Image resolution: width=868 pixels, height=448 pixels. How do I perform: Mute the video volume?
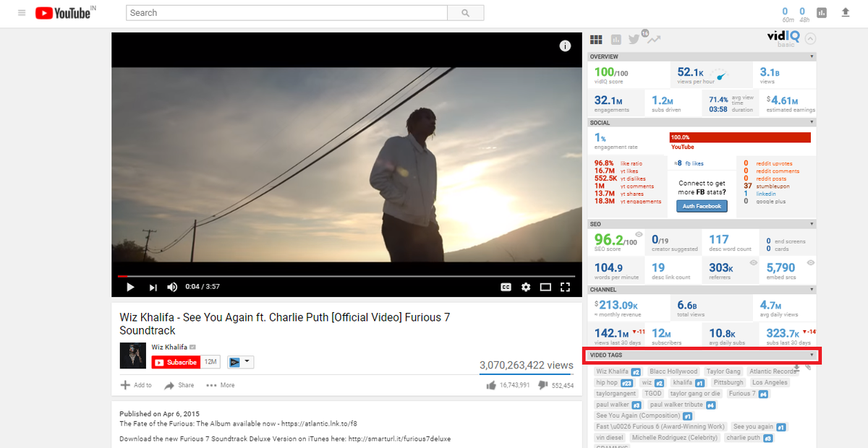pyautogui.click(x=172, y=287)
